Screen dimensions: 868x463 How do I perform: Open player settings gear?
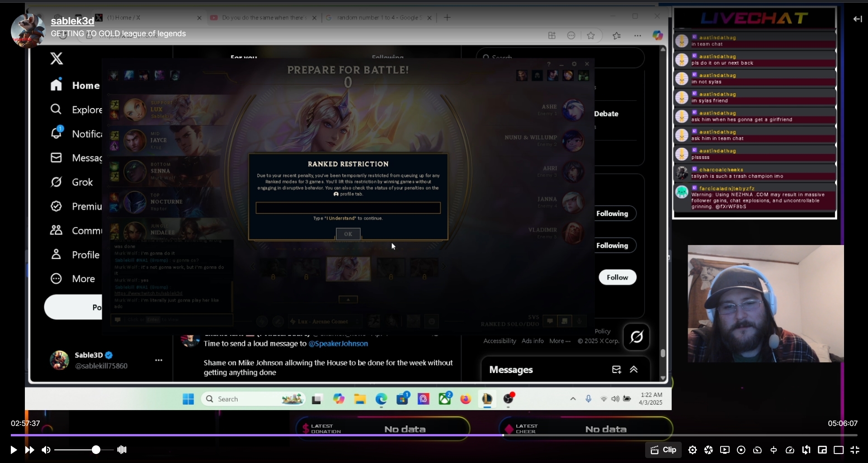tap(692, 450)
